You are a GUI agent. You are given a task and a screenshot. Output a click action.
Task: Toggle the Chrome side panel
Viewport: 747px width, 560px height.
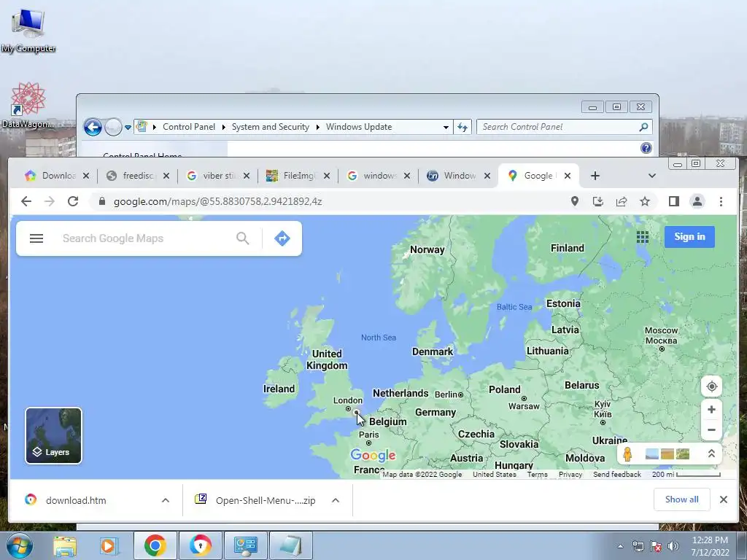[x=673, y=201]
